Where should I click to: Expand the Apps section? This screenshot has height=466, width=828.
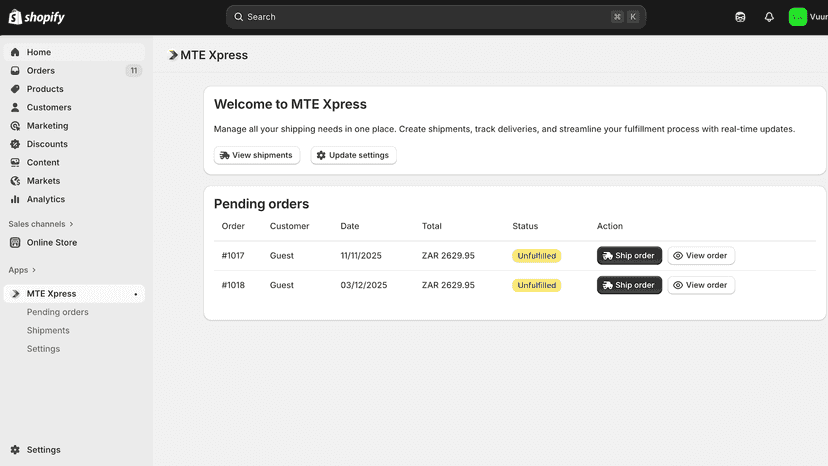pos(22,270)
